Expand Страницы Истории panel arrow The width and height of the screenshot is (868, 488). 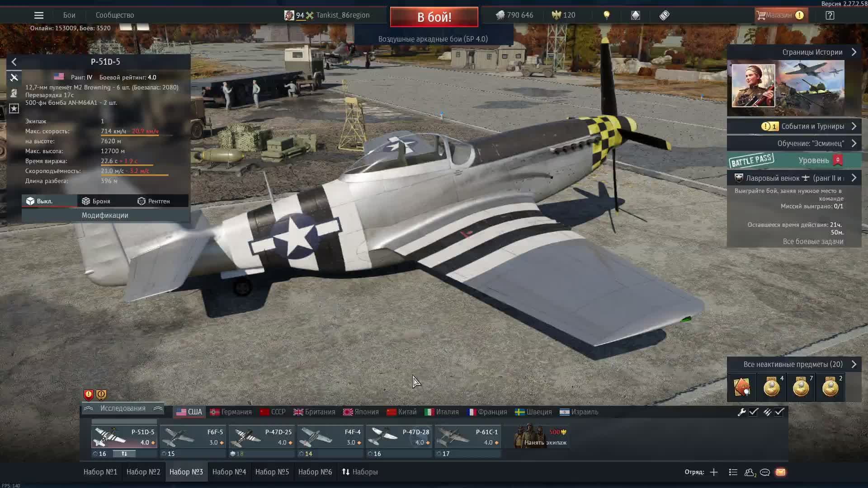point(854,52)
